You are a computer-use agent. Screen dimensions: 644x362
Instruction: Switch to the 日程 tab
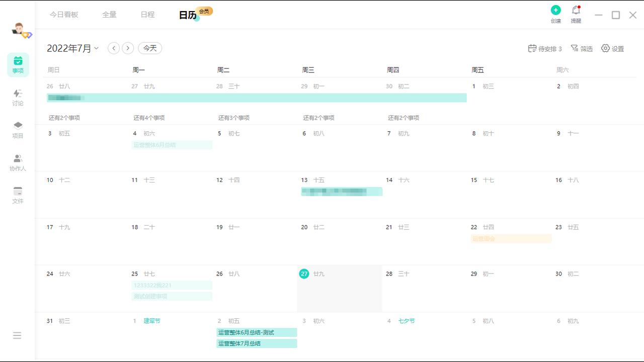pos(147,15)
